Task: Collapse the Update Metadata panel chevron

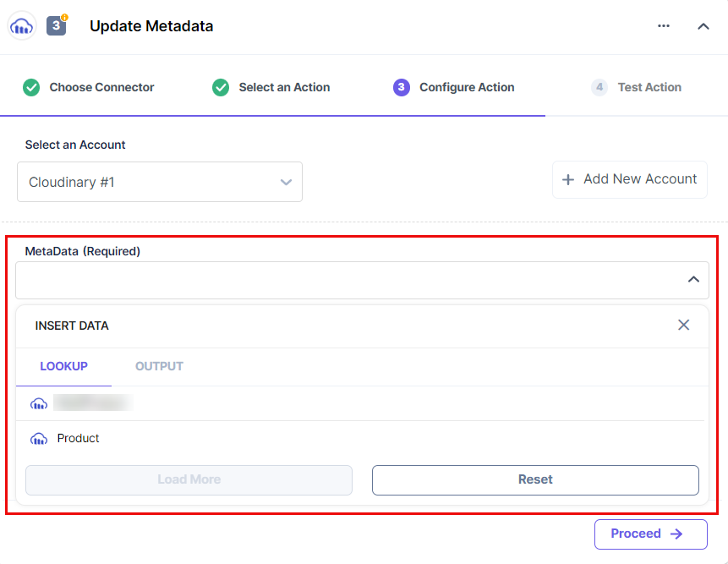Action: 703,26
